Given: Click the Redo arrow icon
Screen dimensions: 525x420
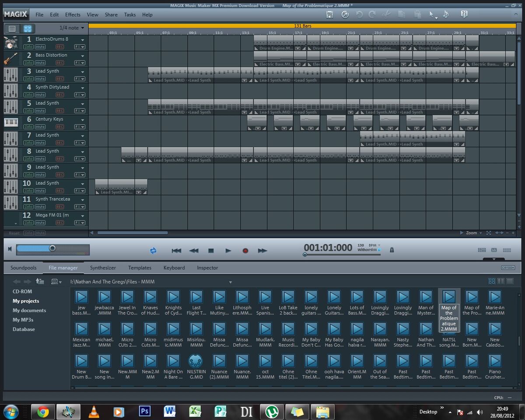Looking at the screenshot, I should tap(372, 15).
